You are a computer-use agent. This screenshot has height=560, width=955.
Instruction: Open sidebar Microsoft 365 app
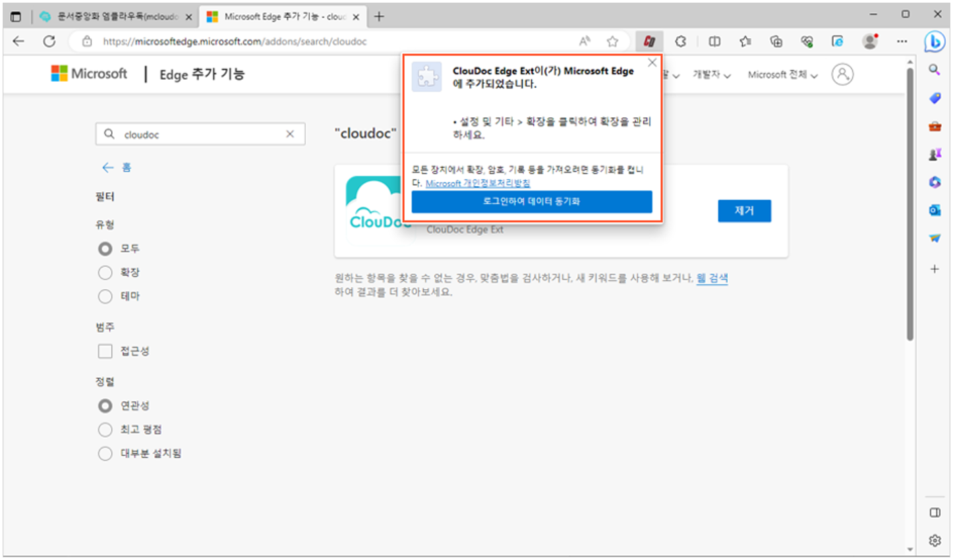[935, 182]
